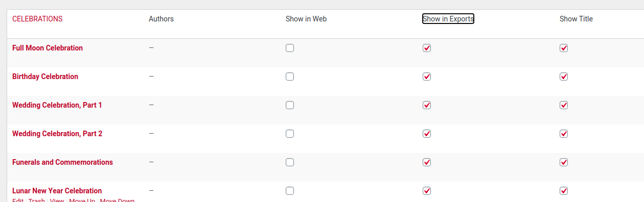Open Wedding Celebration, Part 2

(x=57, y=134)
